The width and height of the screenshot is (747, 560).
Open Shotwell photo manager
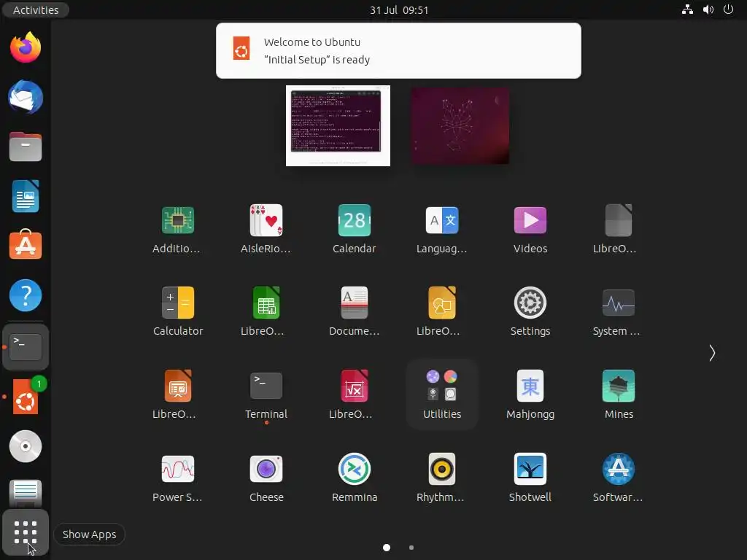point(530,469)
